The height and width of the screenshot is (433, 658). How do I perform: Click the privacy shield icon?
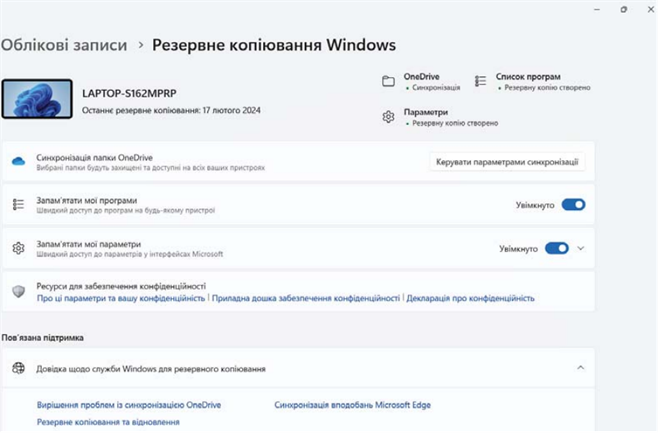18,291
